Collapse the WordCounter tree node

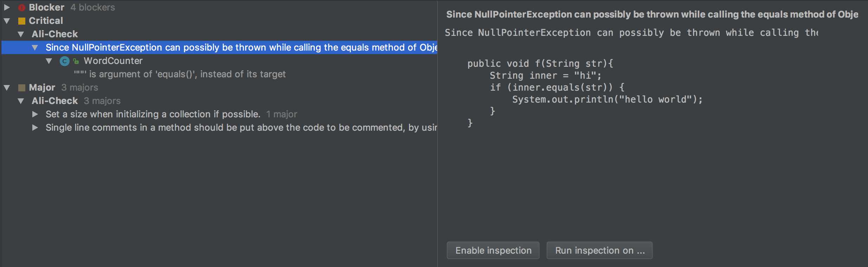click(x=49, y=61)
